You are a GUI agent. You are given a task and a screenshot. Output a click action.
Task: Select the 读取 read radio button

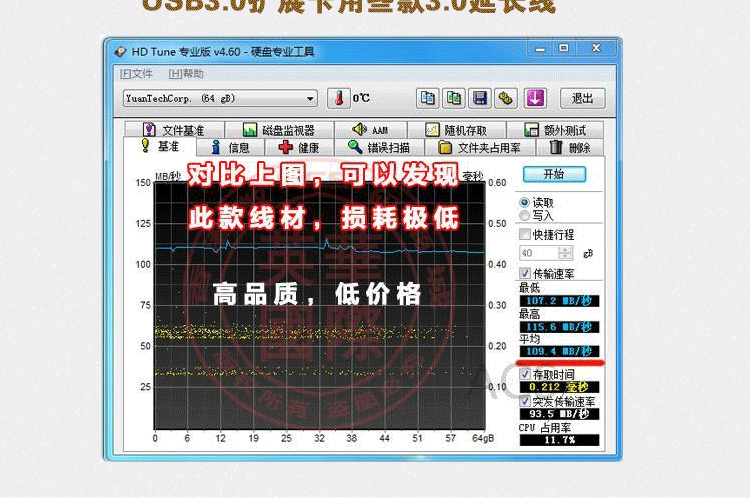point(525,202)
